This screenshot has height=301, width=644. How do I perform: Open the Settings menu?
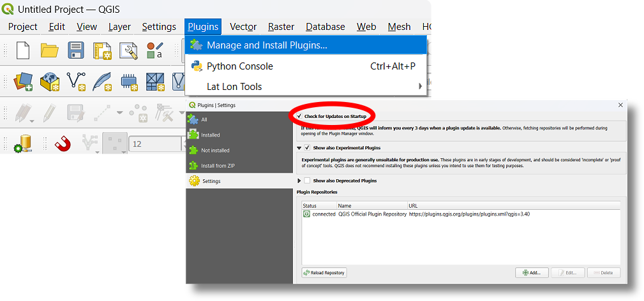159,27
